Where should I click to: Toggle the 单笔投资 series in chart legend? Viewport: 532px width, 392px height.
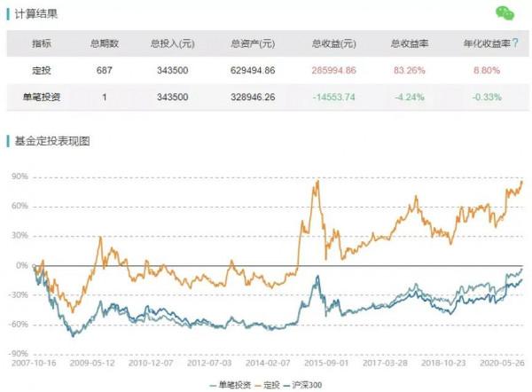click(x=231, y=384)
